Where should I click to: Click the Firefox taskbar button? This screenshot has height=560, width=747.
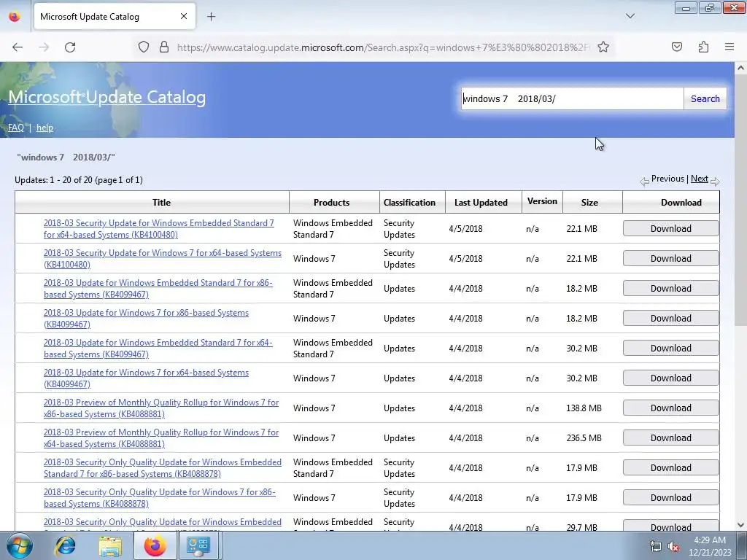(155, 545)
